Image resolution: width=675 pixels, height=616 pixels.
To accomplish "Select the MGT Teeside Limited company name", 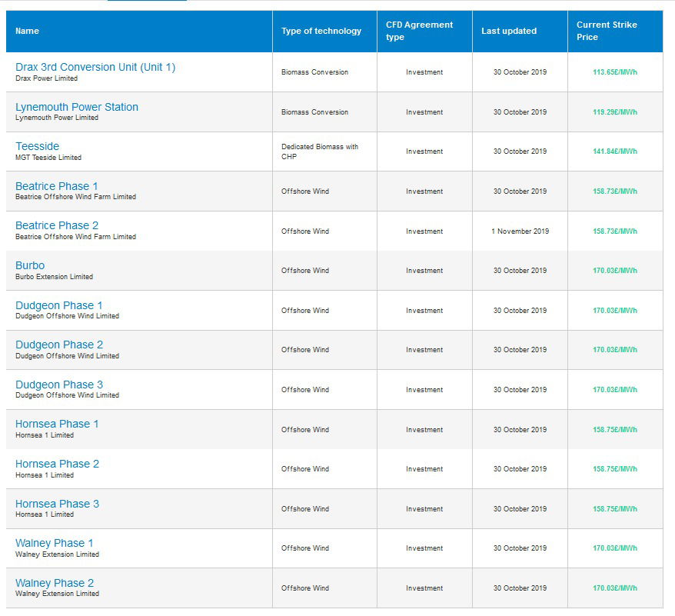I will pyautogui.click(x=48, y=158).
